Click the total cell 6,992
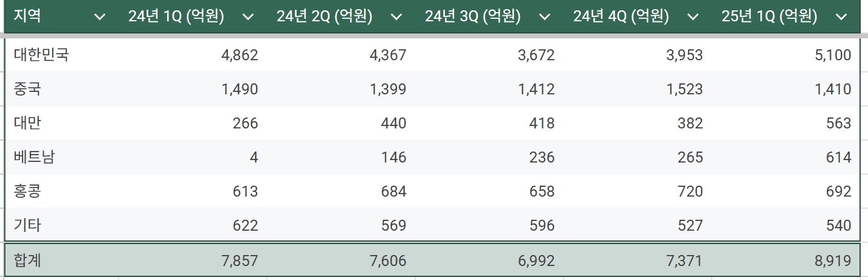The image size is (868, 280). click(x=489, y=262)
